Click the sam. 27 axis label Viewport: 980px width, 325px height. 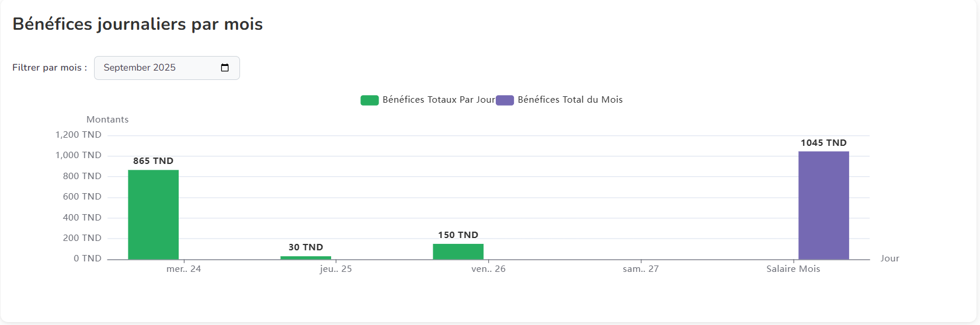tap(641, 269)
